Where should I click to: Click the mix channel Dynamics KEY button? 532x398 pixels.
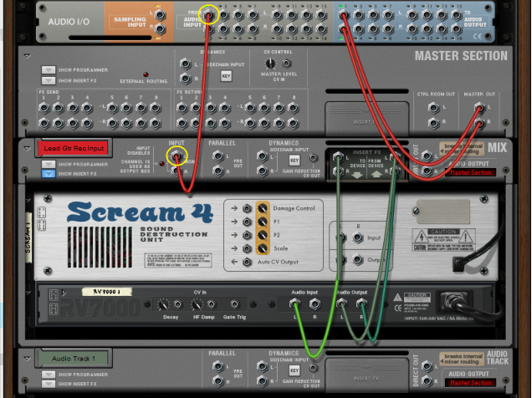point(294,160)
